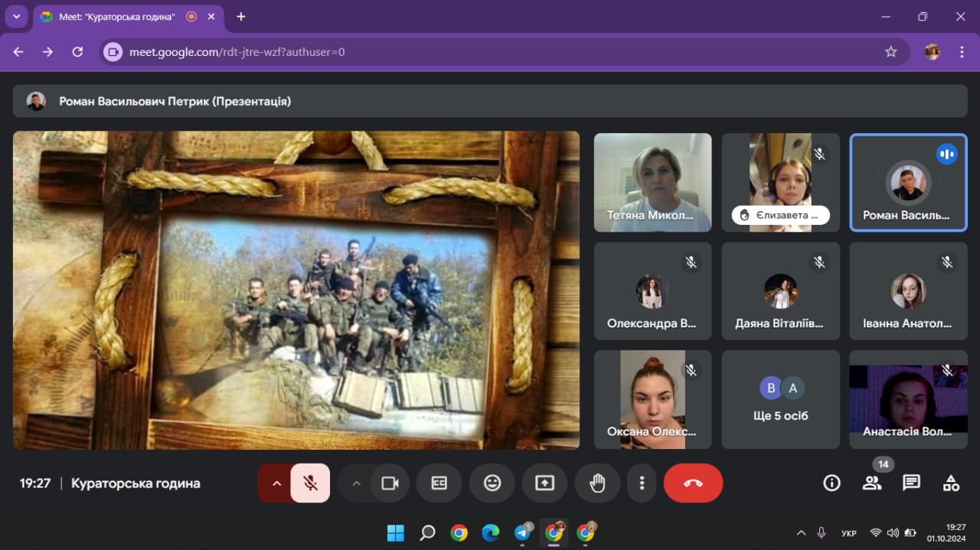Turn on closed captions

click(439, 483)
